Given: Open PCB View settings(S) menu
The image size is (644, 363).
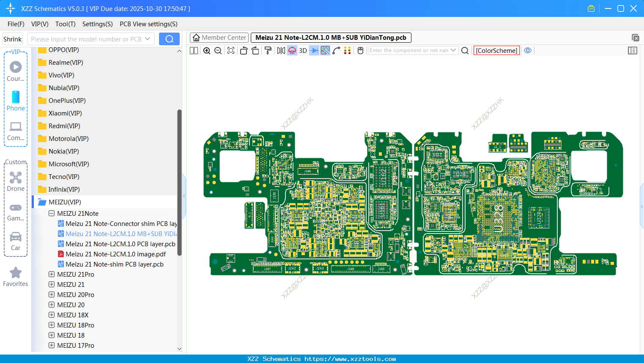Looking at the screenshot, I should 148,24.
